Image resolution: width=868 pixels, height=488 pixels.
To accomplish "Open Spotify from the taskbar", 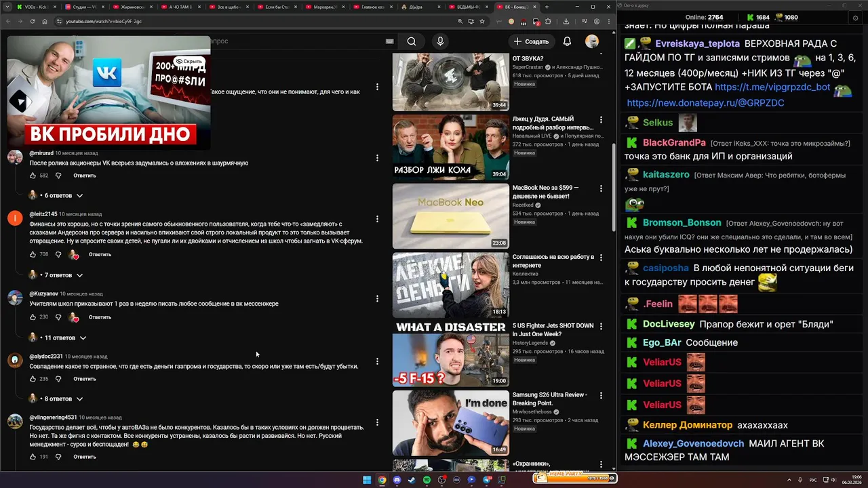I will [427, 480].
